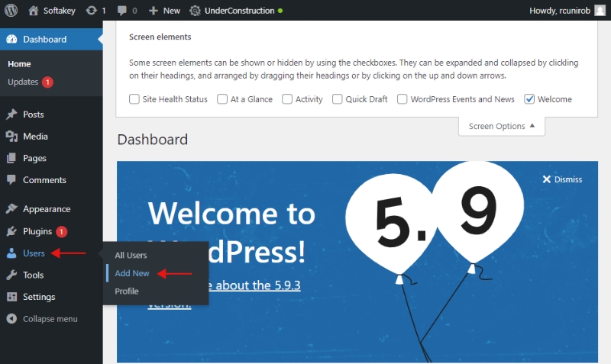Open the Media library from sidebar
This screenshot has height=364, width=611.
pyautogui.click(x=35, y=137)
